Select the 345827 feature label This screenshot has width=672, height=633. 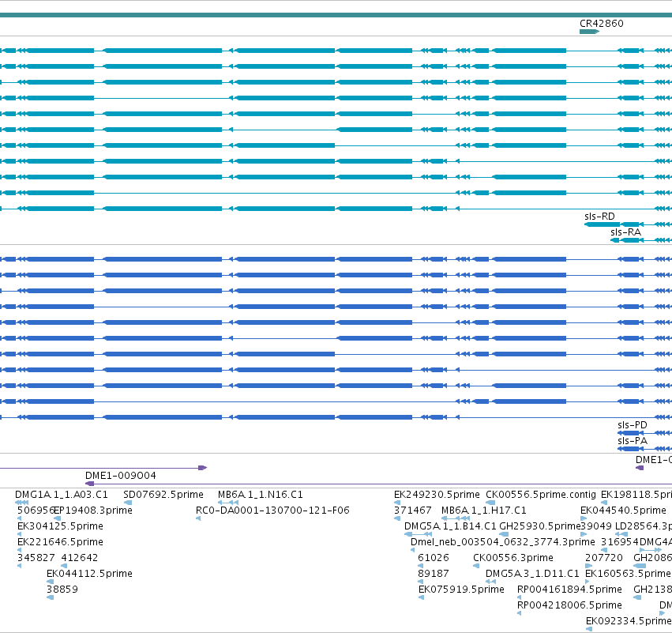coord(36,557)
